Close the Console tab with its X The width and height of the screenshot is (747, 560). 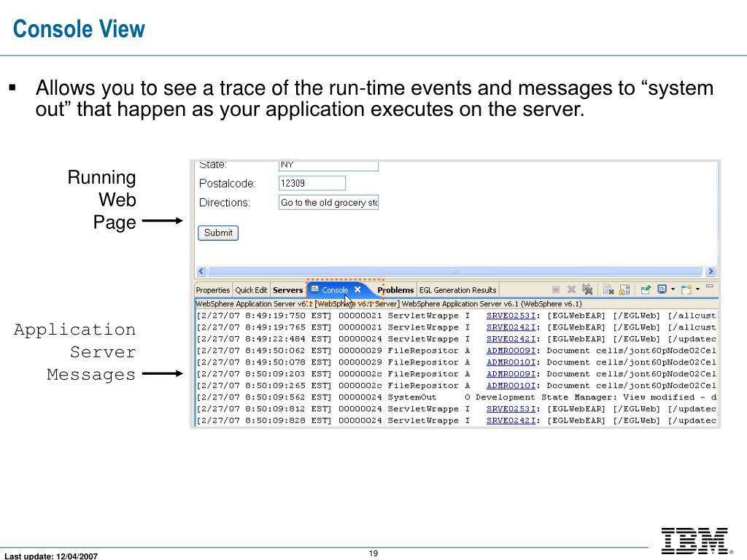coord(357,289)
